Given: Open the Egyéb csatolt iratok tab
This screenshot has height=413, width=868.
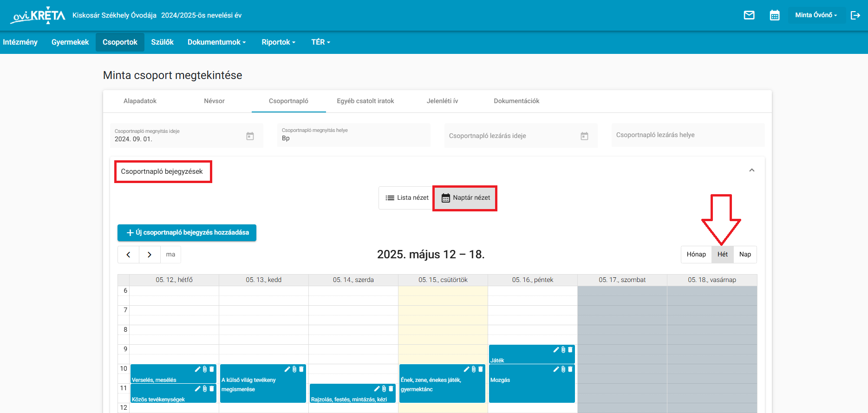Looking at the screenshot, I should tap(365, 101).
